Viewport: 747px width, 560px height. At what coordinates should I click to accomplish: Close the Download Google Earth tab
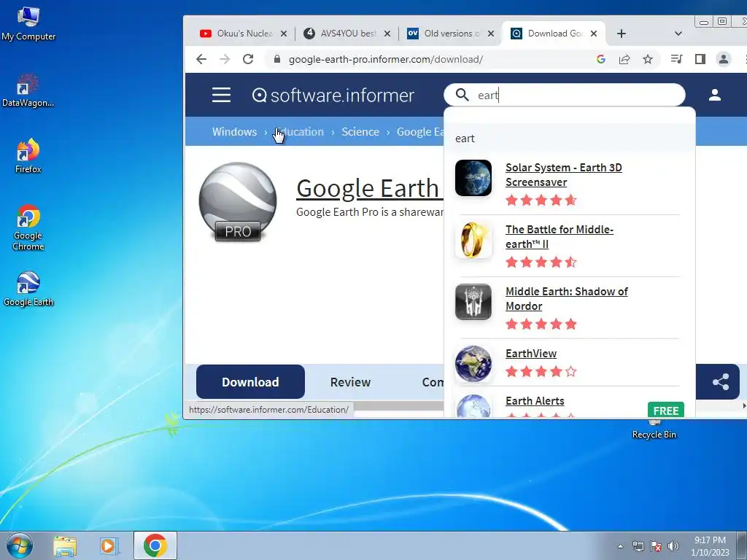(x=594, y=34)
